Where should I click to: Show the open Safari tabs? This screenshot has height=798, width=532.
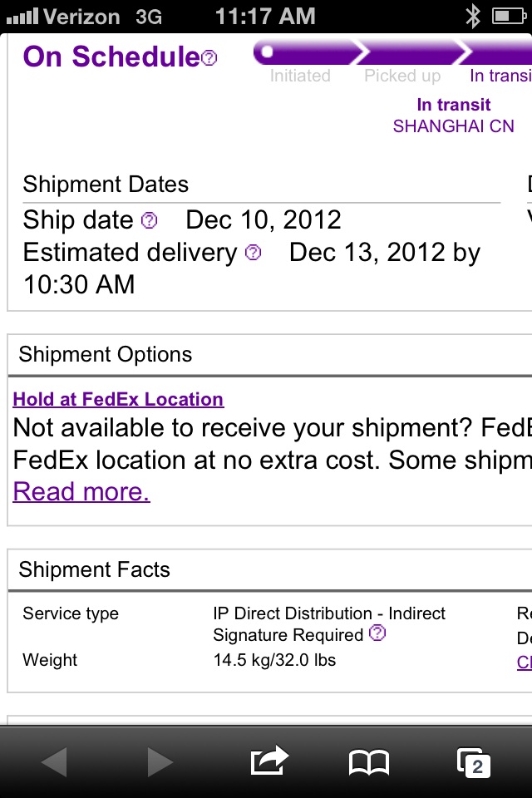pyautogui.click(x=474, y=761)
